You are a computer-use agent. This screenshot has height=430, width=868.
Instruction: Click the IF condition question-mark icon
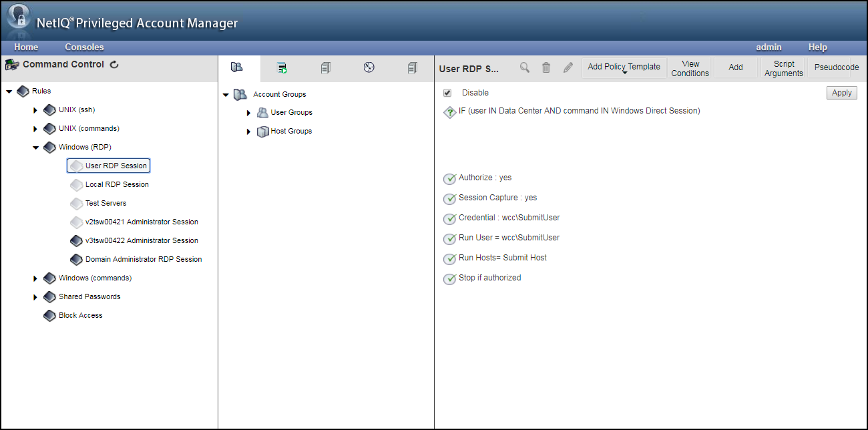[x=450, y=112]
